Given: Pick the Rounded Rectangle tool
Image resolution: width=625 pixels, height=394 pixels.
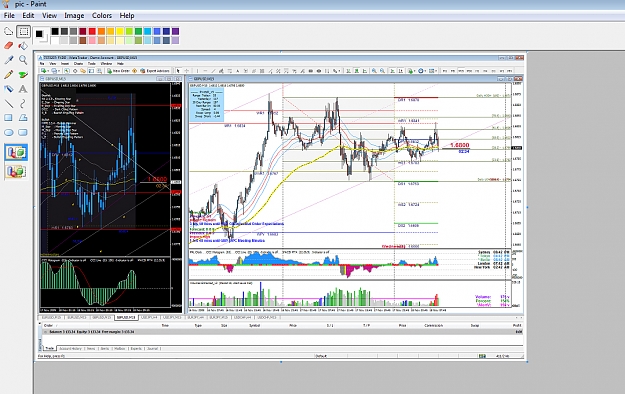Looking at the screenshot, I should [23, 132].
